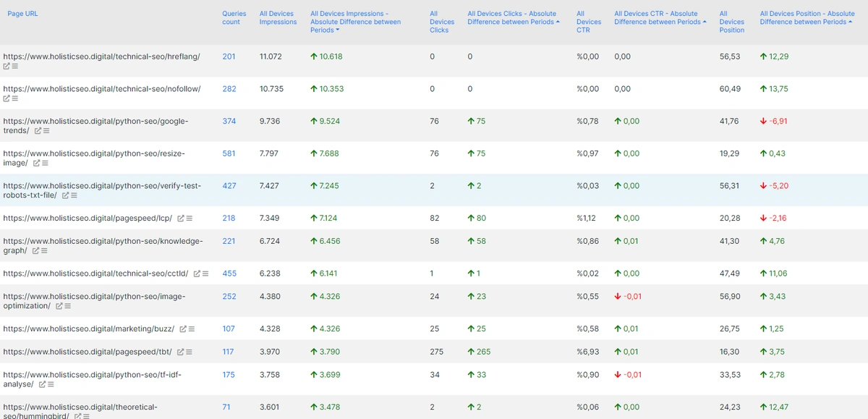Click list menu icon for verify-test-robots-txt-file URL
868x419 pixels.
click(74, 195)
